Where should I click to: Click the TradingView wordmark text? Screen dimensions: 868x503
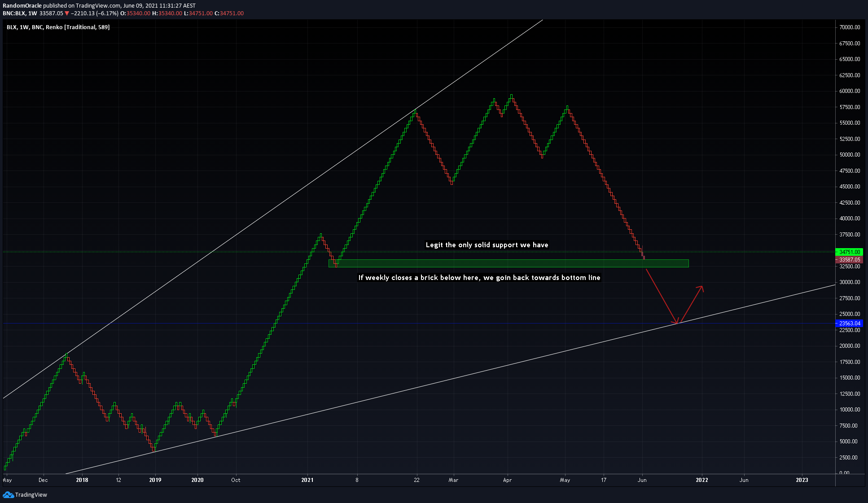[x=31, y=494]
